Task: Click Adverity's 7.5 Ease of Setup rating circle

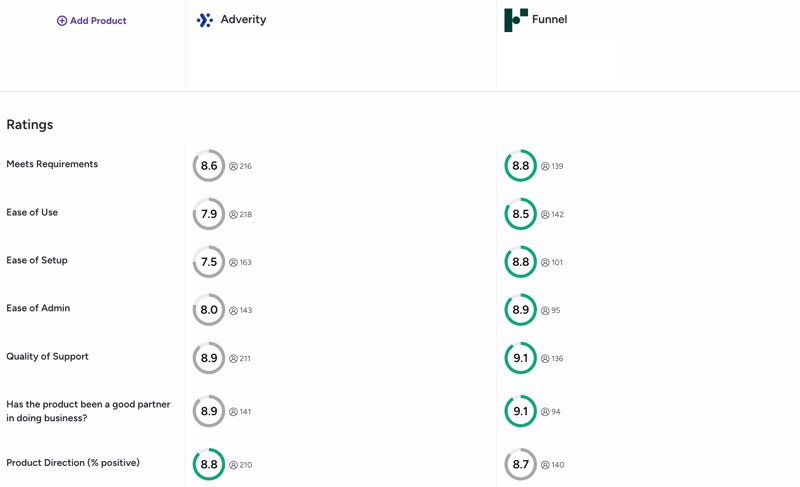Action: (209, 262)
